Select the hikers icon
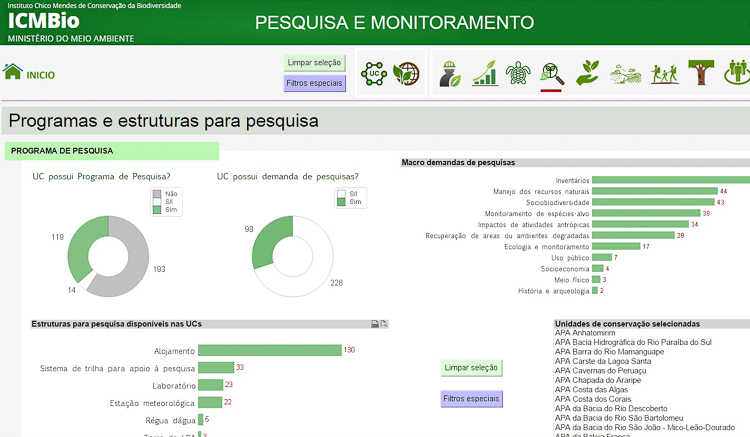This screenshot has height=437, width=750. [x=664, y=73]
